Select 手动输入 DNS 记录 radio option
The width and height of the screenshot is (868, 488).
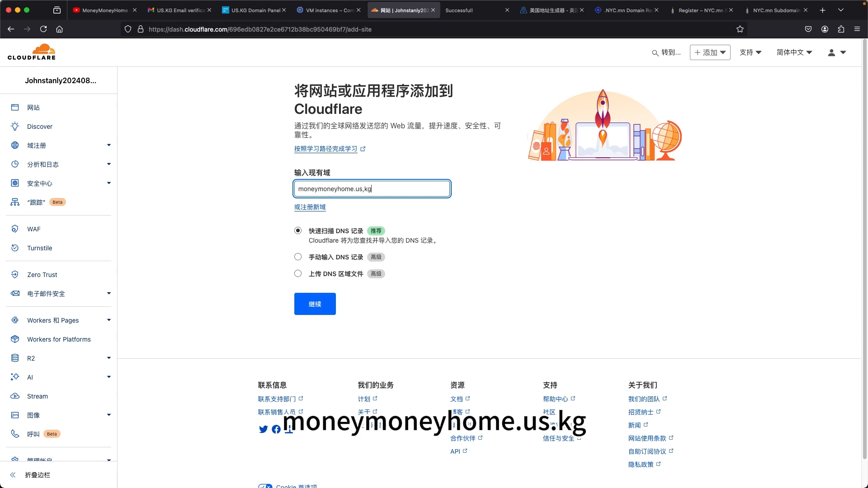[298, 257]
